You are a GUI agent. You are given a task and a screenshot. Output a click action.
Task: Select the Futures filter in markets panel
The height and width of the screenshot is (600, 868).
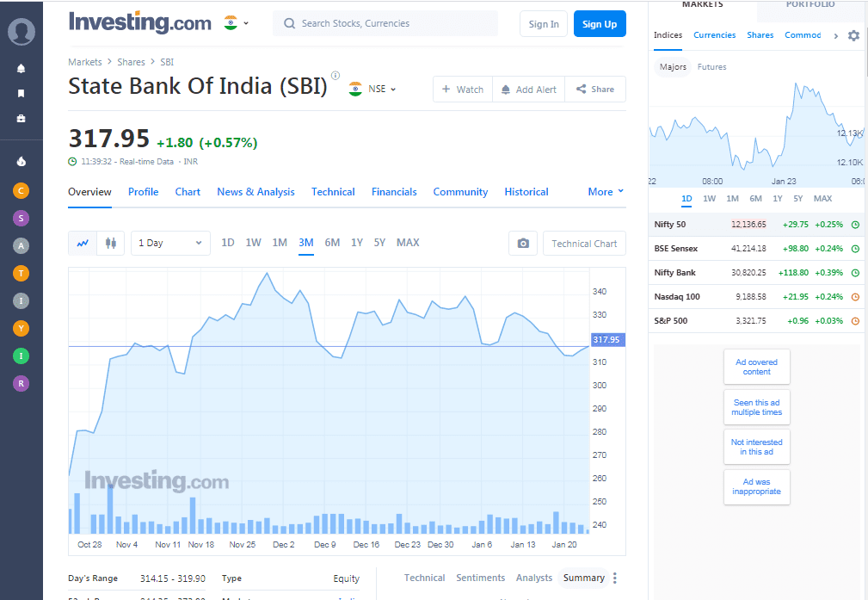tap(712, 67)
